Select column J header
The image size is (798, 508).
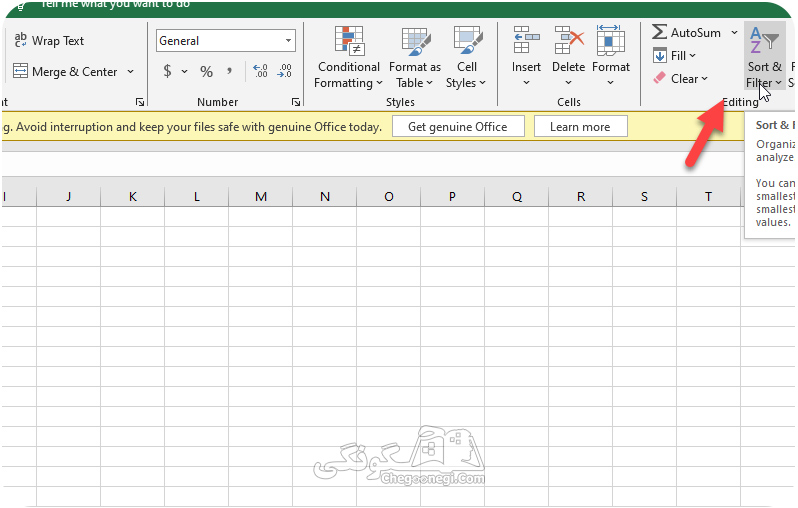69,197
